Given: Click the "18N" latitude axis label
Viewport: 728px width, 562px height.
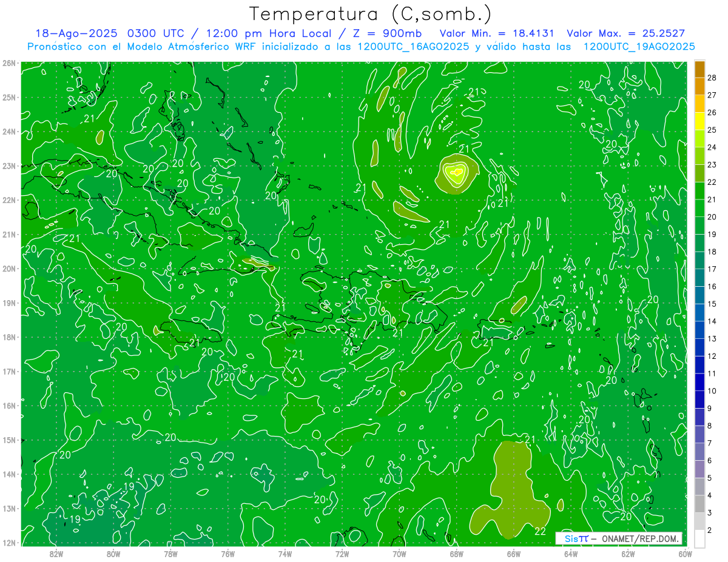Looking at the screenshot, I should pos(8,337).
